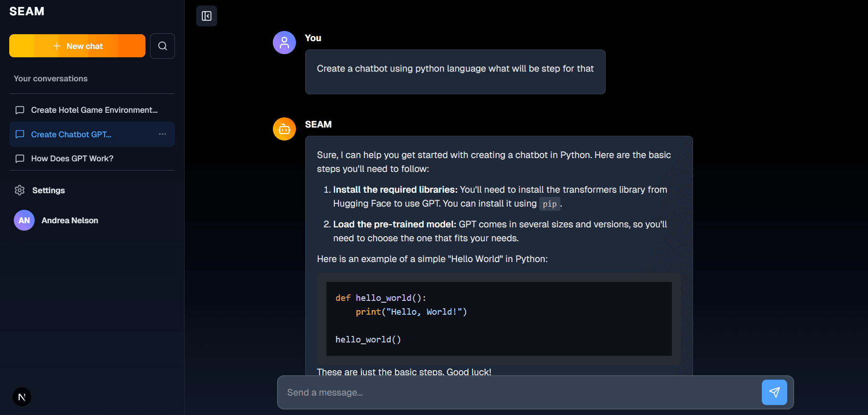Image resolution: width=868 pixels, height=415 pixels.
Task: Click the bold text Load the pre-trained model
Action: click(395, 224)
